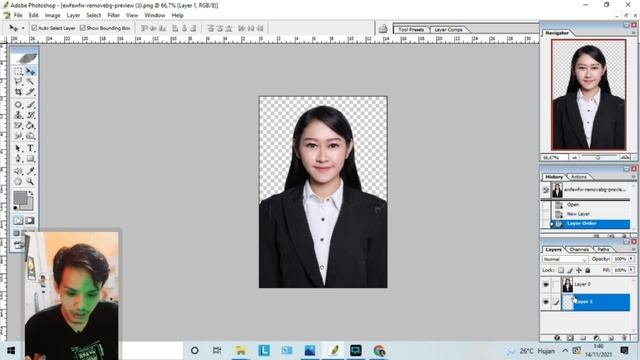
Task: Select the History Brush tool
Action: click(30, 115)
